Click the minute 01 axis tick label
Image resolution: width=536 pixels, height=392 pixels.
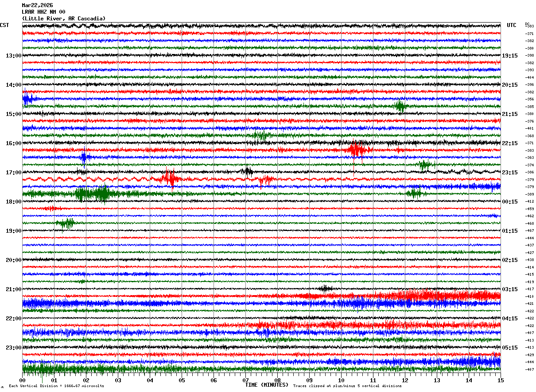click(54, 380)
